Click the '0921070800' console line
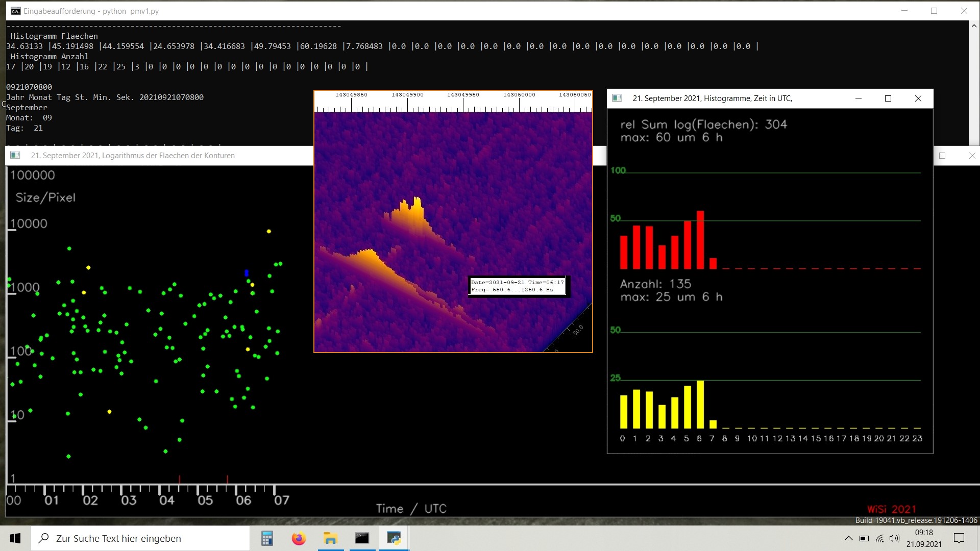Viewport: 980px width, 551px height. coord(29,87)
